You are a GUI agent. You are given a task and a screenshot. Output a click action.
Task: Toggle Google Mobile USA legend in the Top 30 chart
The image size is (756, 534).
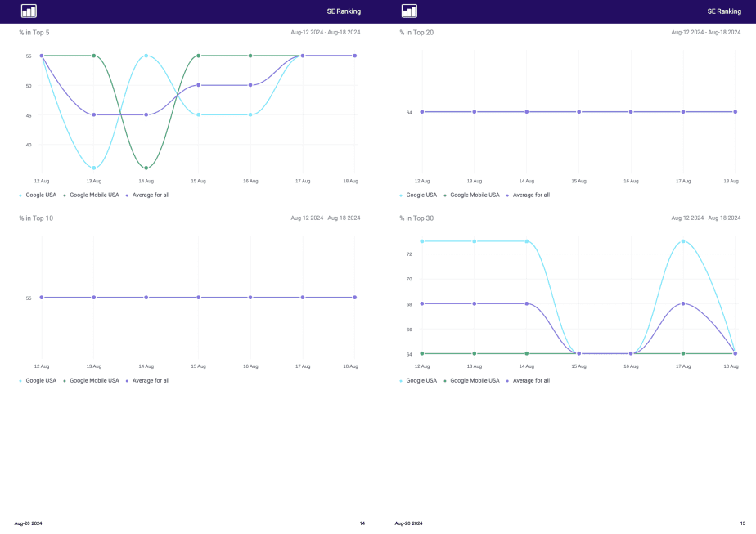click(471, 381)
